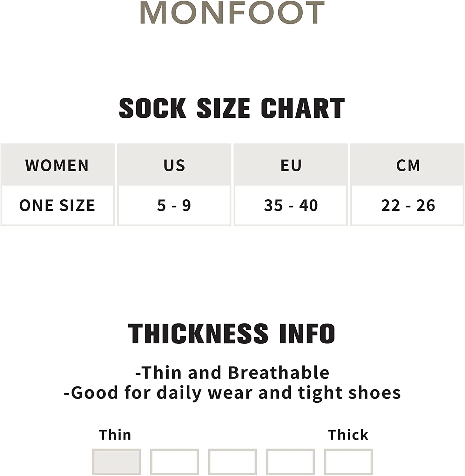The image size is (465, 476).
Task: Select the fourth thickness scale box
Action: coord(290,461)
